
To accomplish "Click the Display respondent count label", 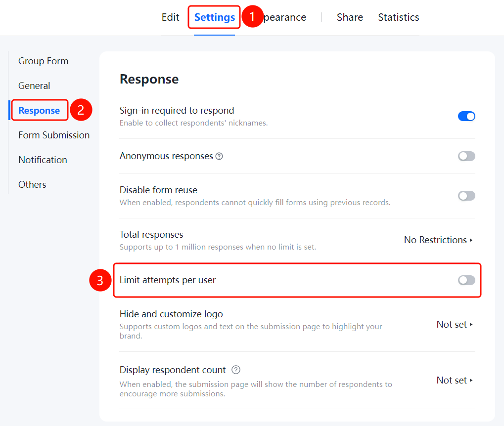I will coord(173,370).
